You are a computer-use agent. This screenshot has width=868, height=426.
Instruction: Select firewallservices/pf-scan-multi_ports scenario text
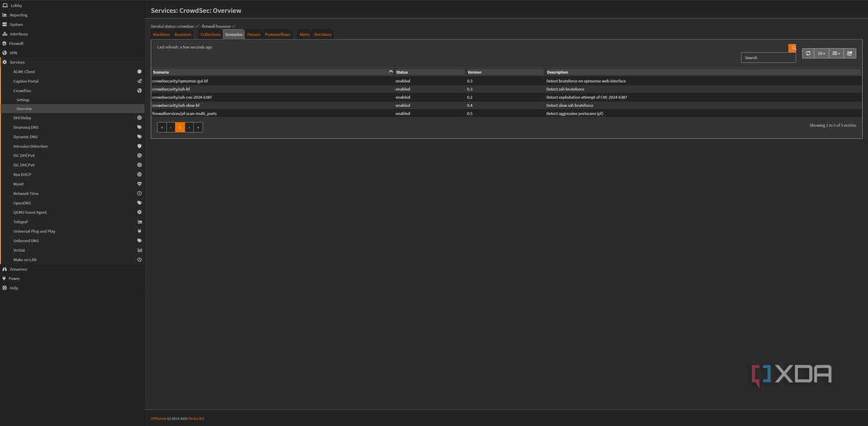185,113
